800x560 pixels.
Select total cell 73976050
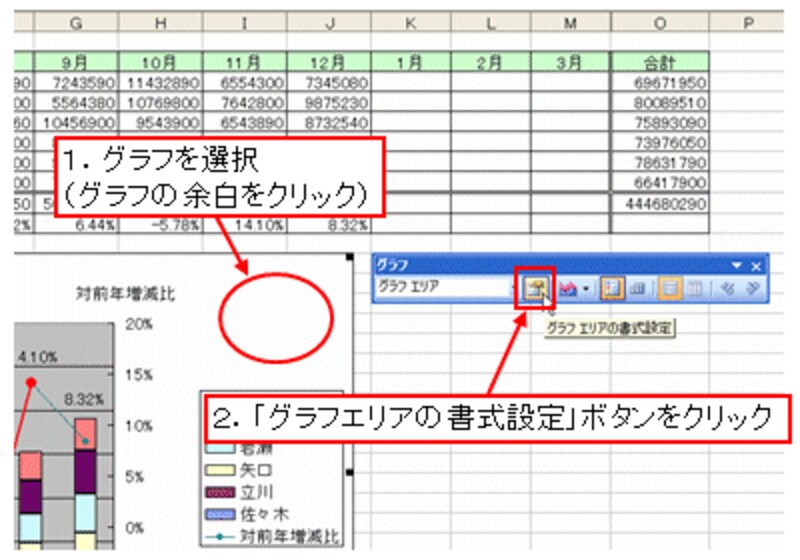coord(660,143)
